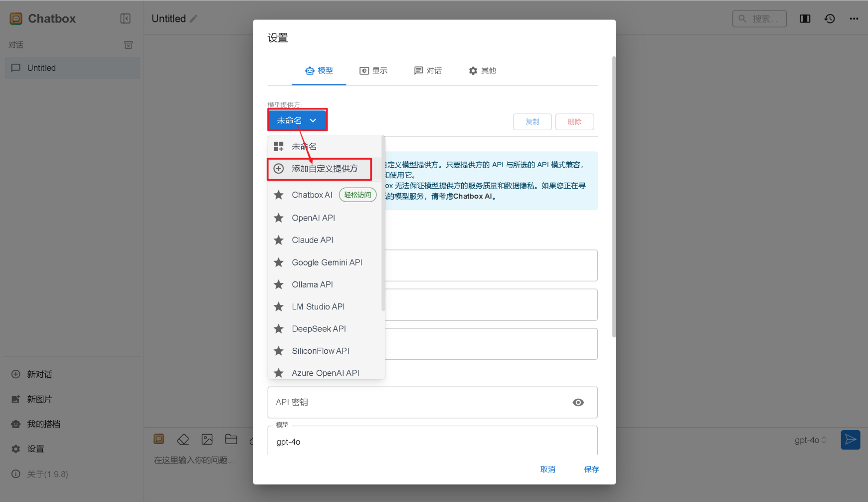Click the eraser icon in the input toolbar
This screenshot has height=502, width=868.
pos(183,439)
